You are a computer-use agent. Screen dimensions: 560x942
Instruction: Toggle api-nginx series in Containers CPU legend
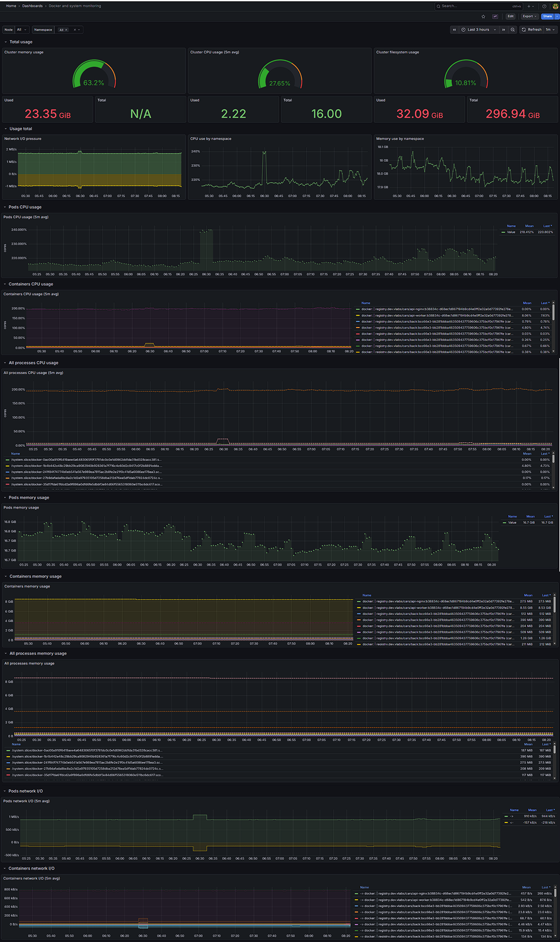tap(437, 309)
